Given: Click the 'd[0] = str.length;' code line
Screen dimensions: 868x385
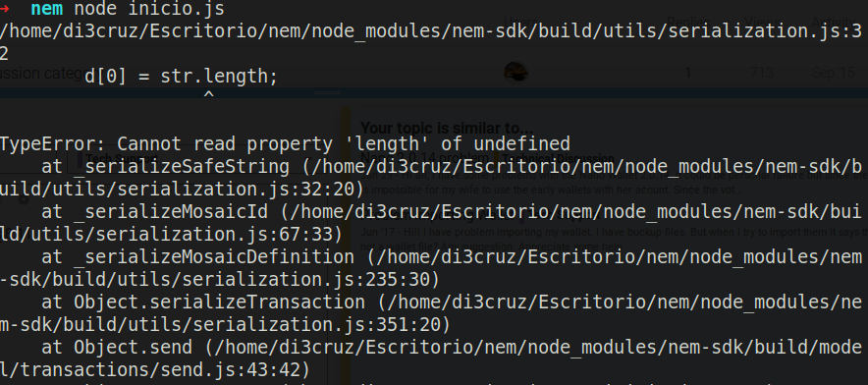Looking at the screenshot, I should [x=181, y=76].
